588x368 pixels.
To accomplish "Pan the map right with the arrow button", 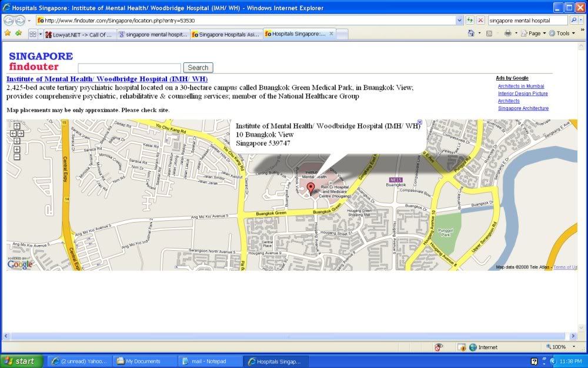I will click(21, 134).
